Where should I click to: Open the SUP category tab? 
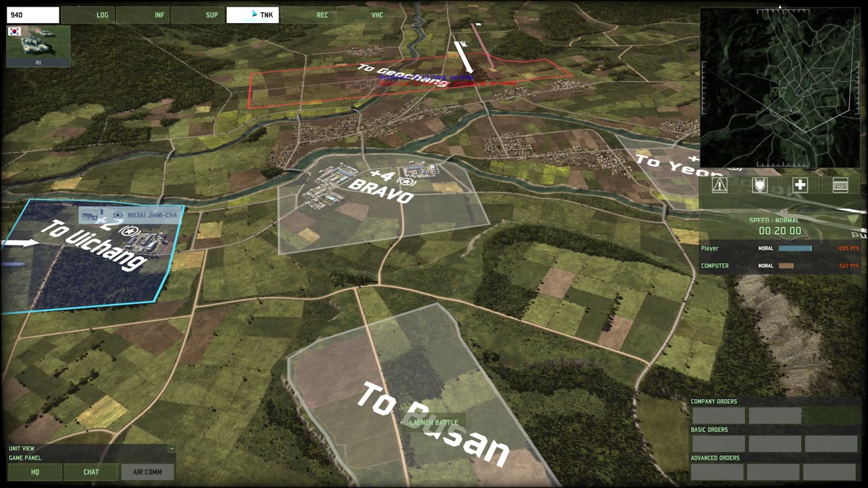pyautogui.click(x=198, y=15)
